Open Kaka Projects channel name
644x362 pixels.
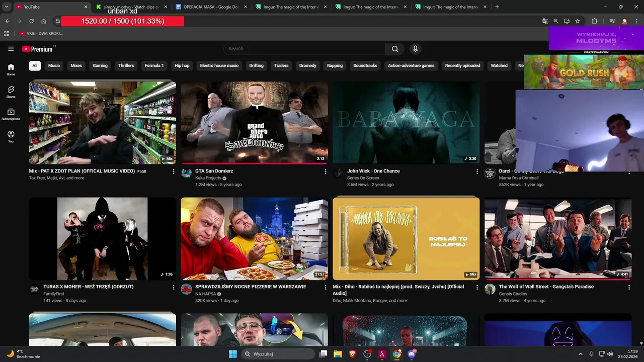click(208, 178)
